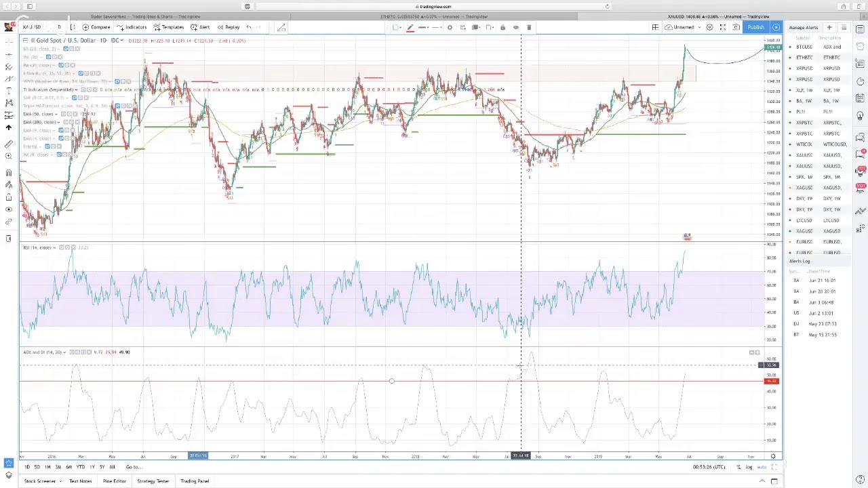The image size is (868, 488).
Task: Set chart range to YTD
Action: click(80, 467)
